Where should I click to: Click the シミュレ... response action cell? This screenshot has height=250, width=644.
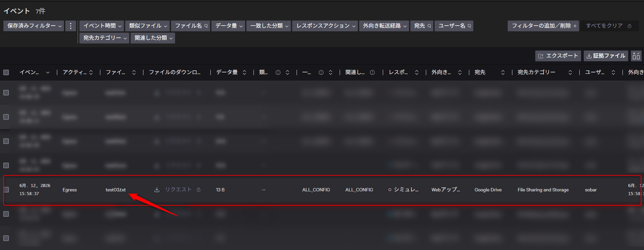pos(403,190)
